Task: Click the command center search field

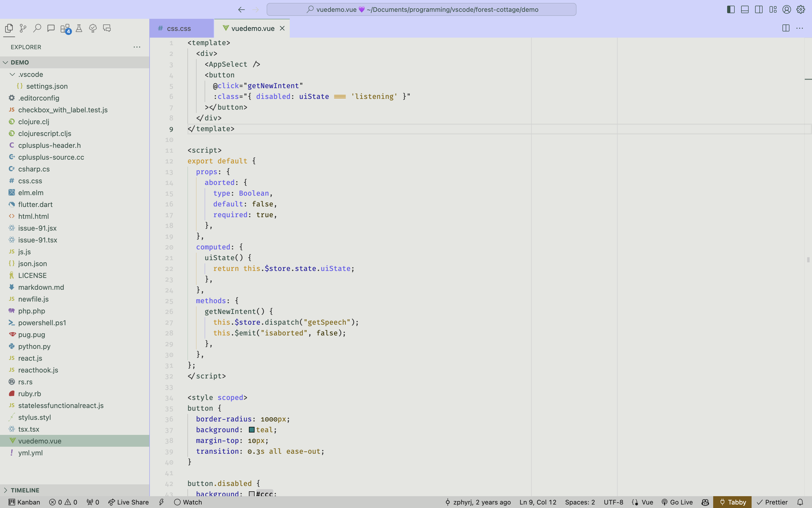Action: [421, 9]
